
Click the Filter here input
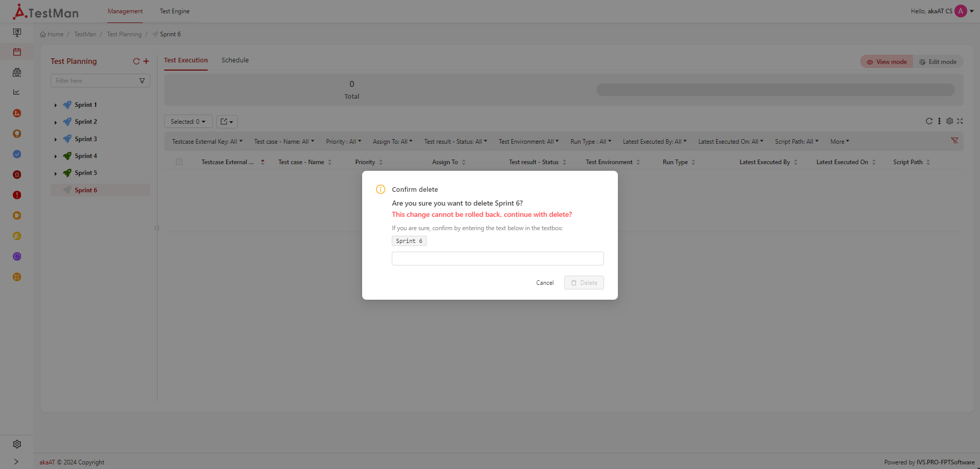pyautogui.click(x=95, y=81)
